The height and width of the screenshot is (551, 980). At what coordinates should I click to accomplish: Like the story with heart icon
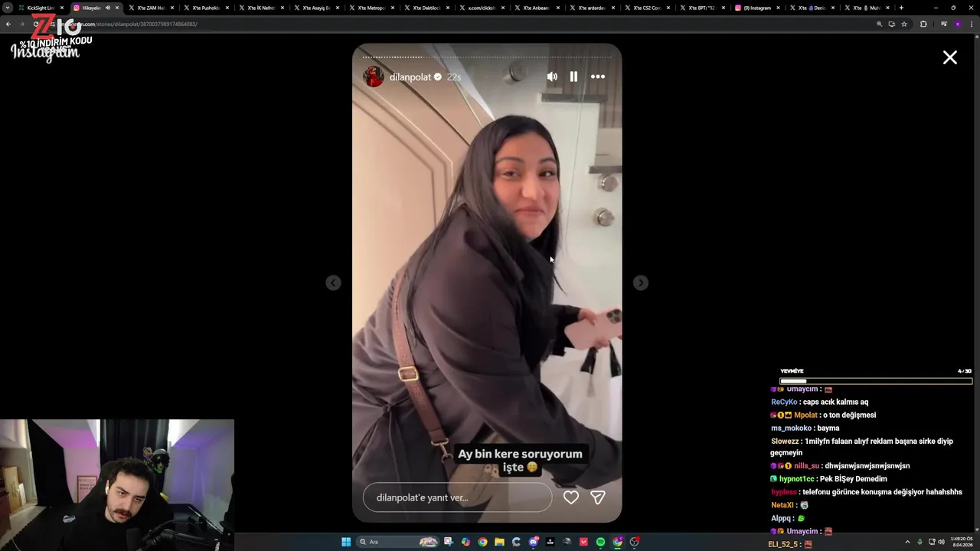(571, 497)
